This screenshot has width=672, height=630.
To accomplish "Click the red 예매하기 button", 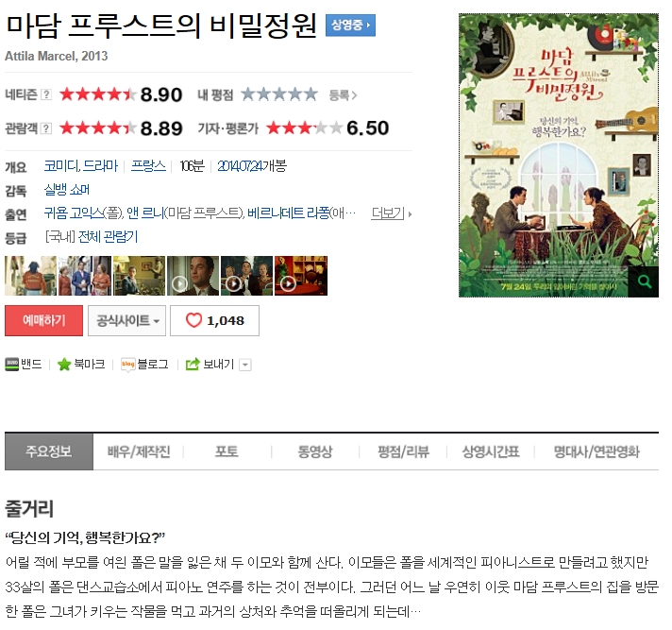I will [43, 320].
